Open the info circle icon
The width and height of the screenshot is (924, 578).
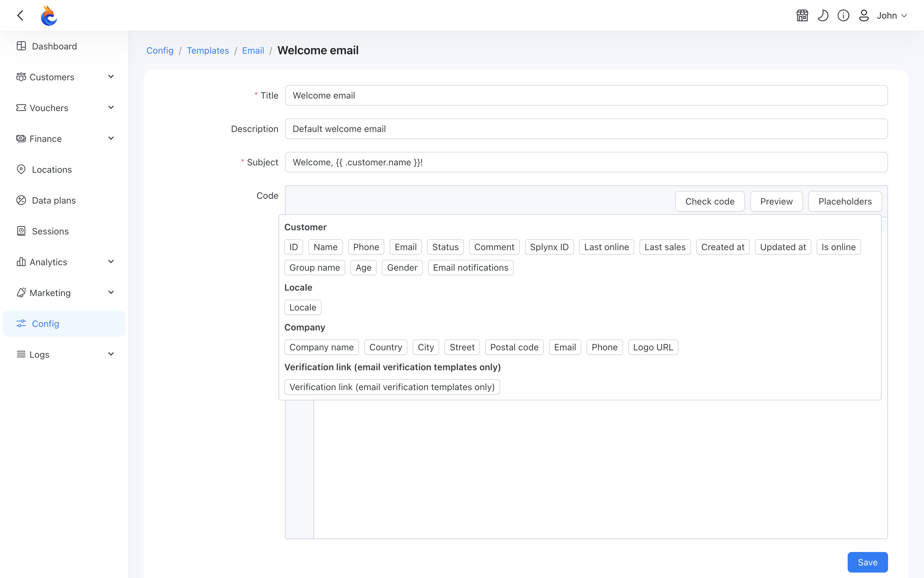843,16
